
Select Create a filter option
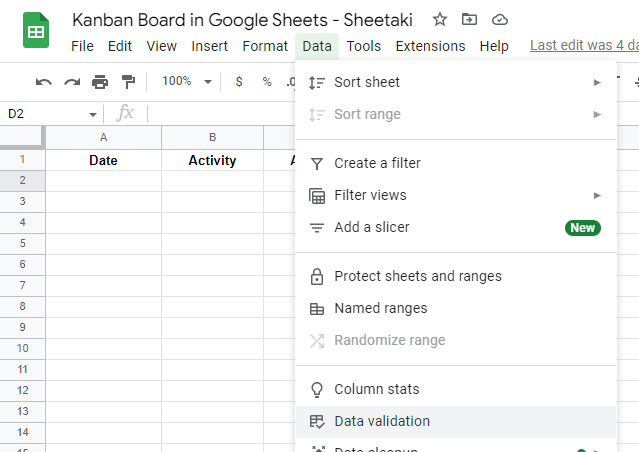377,163
